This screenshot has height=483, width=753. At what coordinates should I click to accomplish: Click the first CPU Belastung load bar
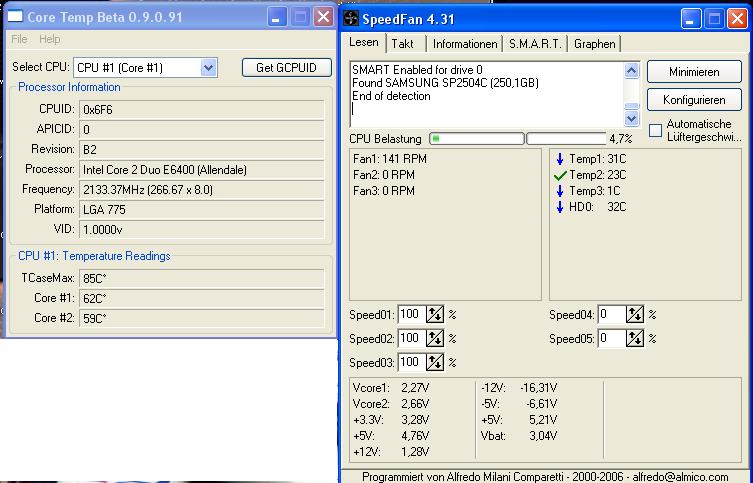(477, 139)
